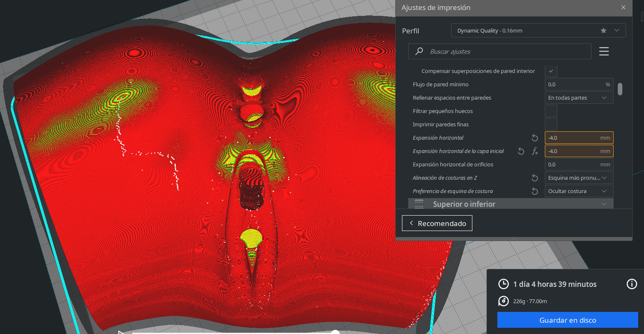Edit the Flujo de pared mínimo value
This screenshot has height=334, width=644.
[579, 84]
